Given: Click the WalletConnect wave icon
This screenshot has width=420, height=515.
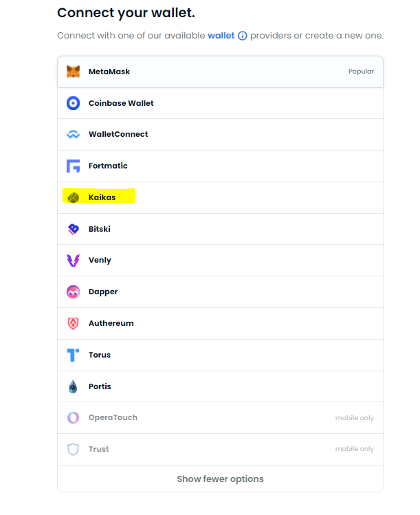Looking at the screenshot, I should (x=73, y=135).
